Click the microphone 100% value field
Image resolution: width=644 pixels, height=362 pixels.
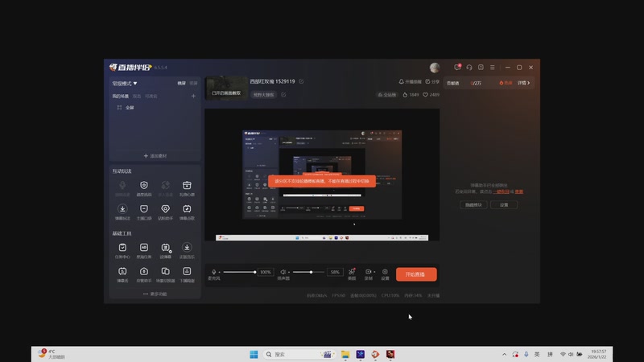tap(266, 272)
